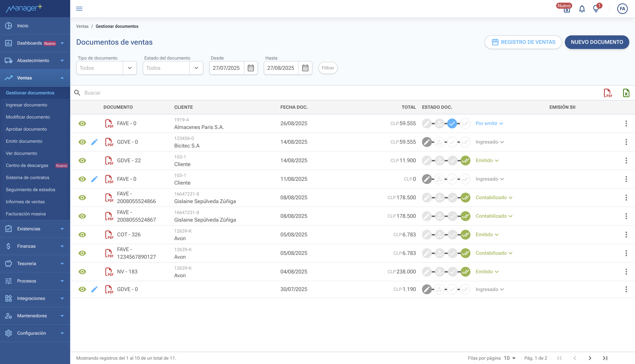
Task: Open the Desde calendar picker icon
Action: pos(251,68)
